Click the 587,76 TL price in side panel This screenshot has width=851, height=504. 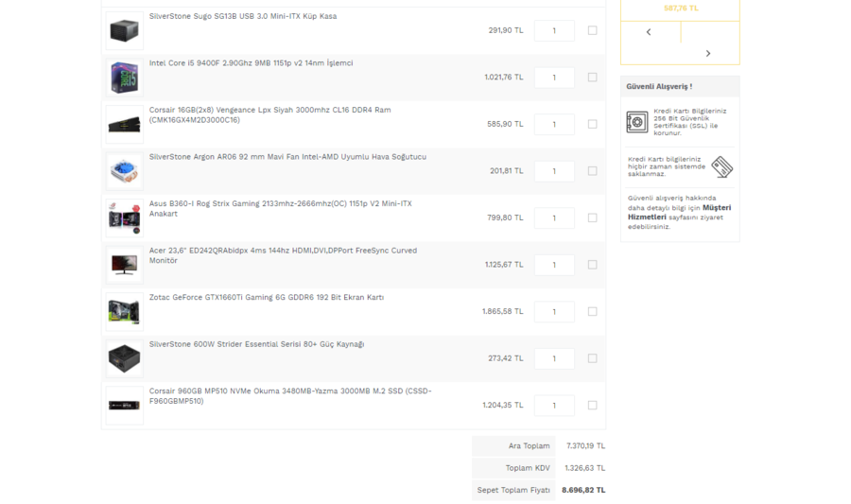pos(681,9)
